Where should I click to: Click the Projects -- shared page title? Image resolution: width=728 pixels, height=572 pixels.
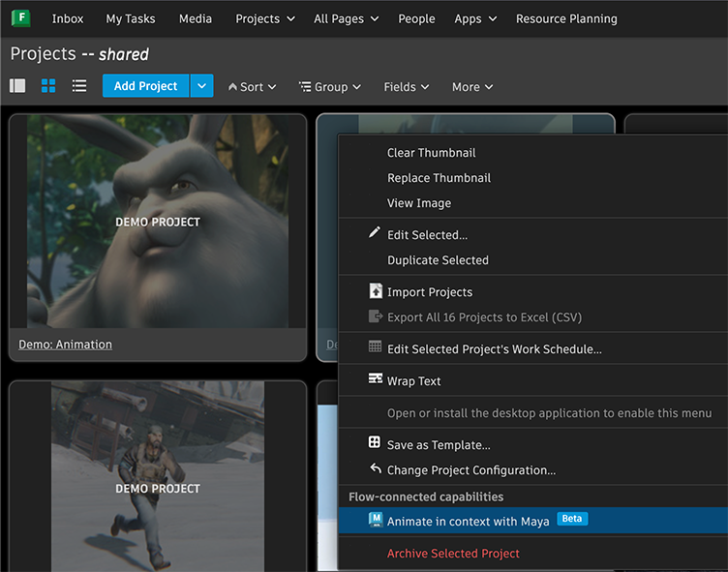click(x=79, y=54)
